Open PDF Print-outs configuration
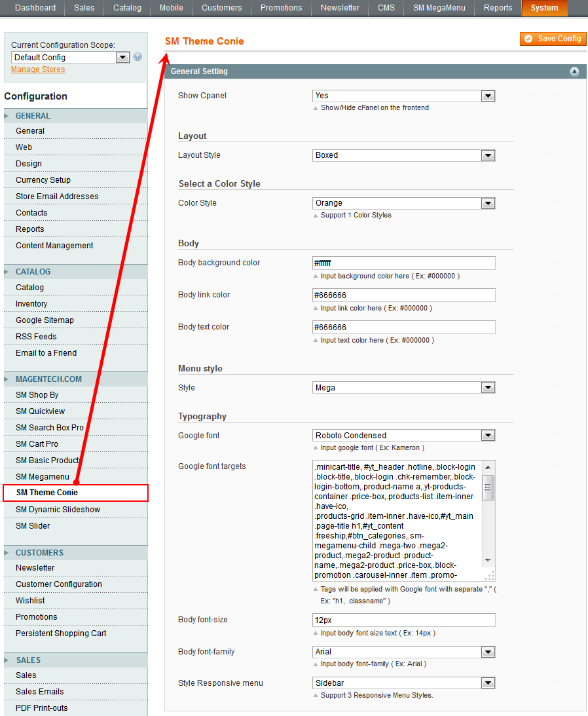The width and height of the screenshot is (588, 716). 75,708
